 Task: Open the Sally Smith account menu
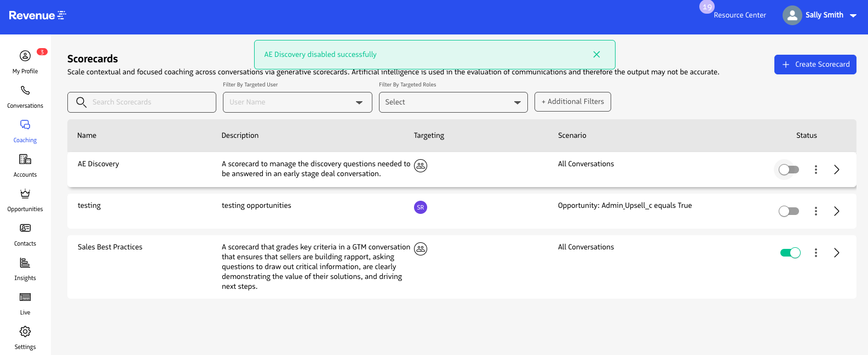(x=819, y=15)
